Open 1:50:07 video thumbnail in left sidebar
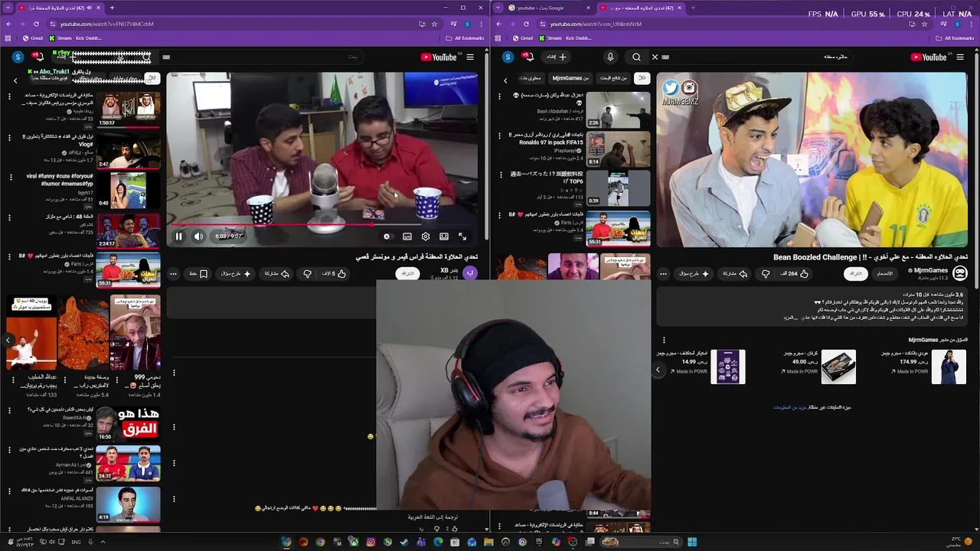The image size is (980, 551). click(128, 109)
